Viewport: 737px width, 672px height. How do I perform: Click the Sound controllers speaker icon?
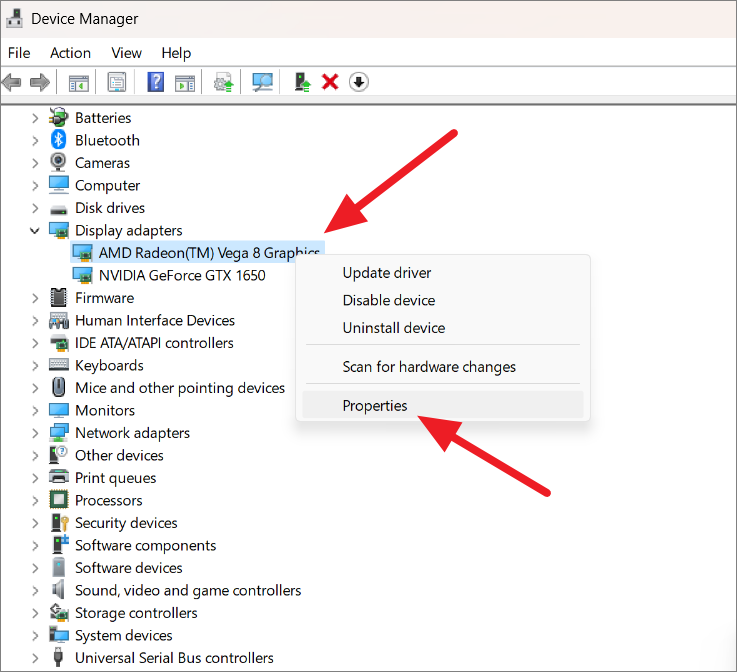click(58, 589)
